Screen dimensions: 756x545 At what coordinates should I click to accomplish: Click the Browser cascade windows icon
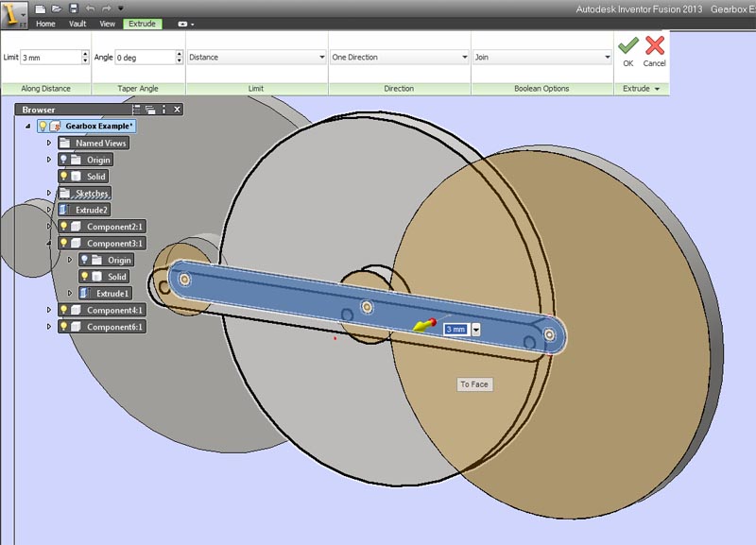(x=150, y=110)
